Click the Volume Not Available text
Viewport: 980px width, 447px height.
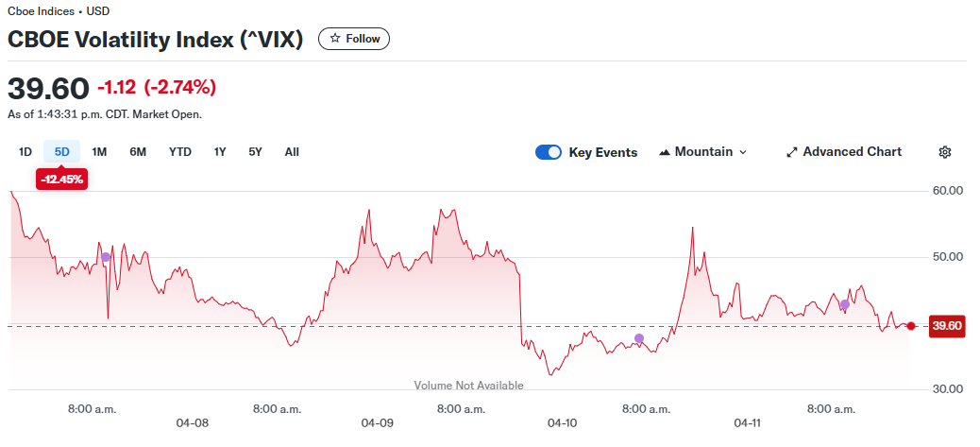tap(468, 386)
